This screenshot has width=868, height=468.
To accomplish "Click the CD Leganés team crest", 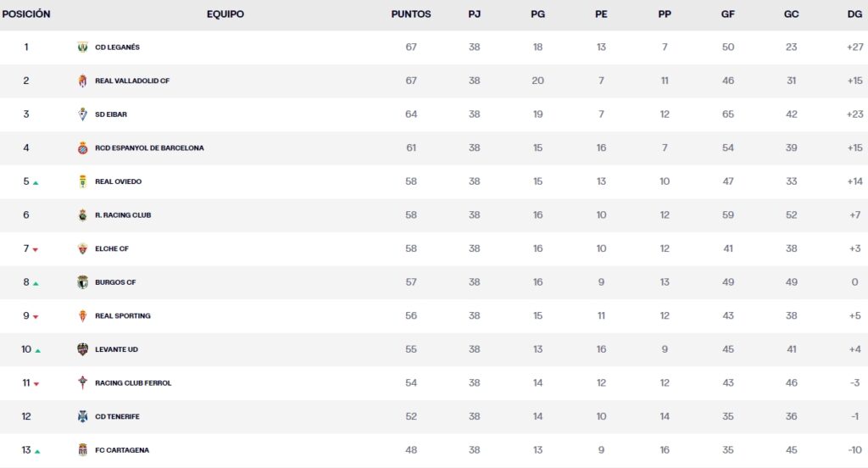I will (x=82, y=47).
